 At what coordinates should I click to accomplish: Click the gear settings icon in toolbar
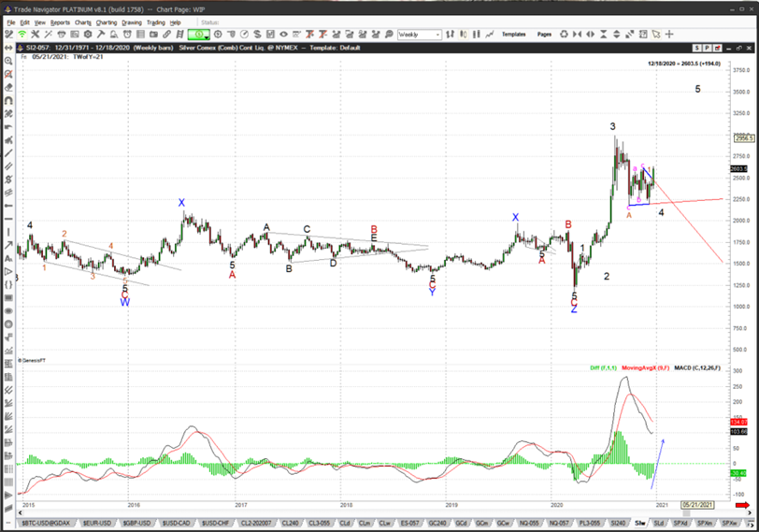[88, 35]
